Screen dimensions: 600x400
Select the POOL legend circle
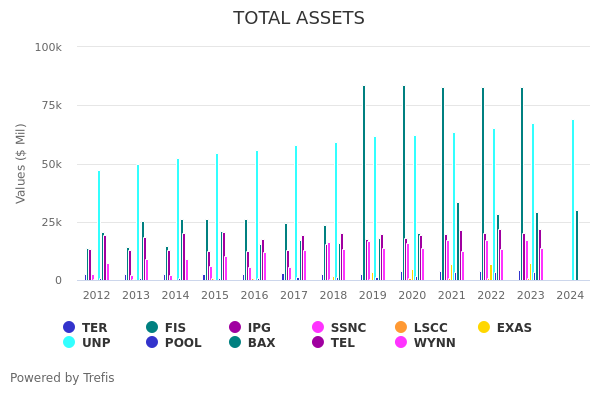point(152,342)
